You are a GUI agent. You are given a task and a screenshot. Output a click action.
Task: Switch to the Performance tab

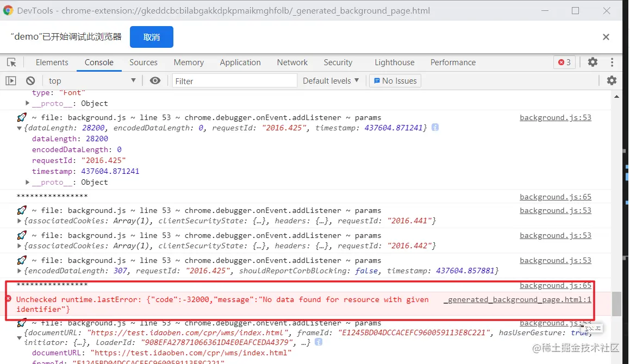point(453,62)
